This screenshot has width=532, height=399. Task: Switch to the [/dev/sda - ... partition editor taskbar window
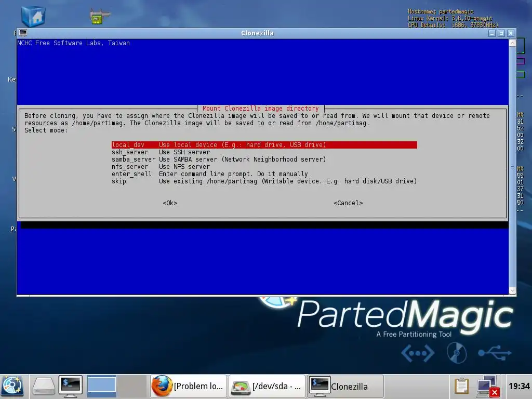click(267, 386)
